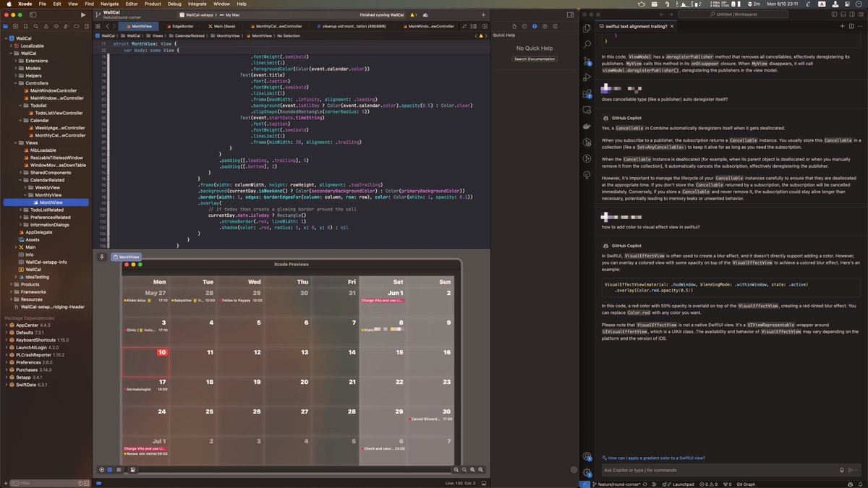Click the editor related-items grid icon

[98, 26]
